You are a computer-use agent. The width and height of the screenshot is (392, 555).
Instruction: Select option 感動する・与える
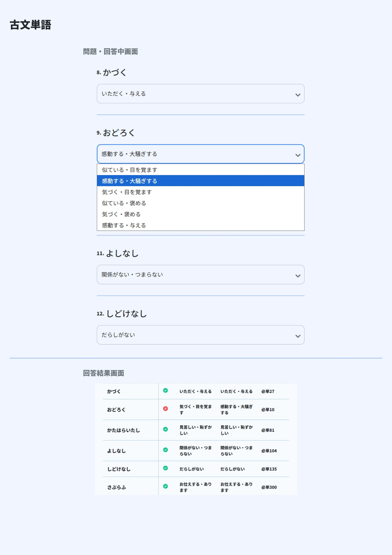tap(124, 225)
